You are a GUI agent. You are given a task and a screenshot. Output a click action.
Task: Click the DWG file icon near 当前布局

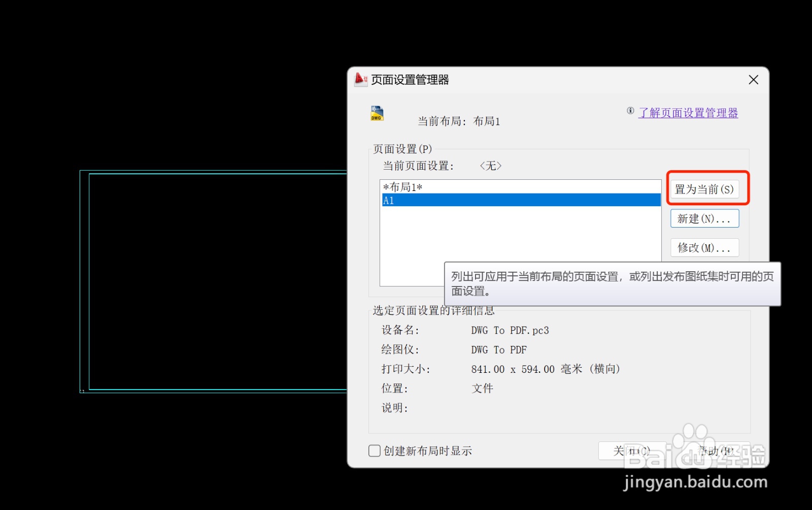pos(377,113)
